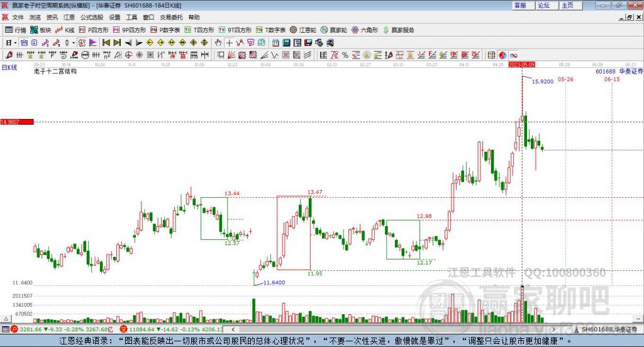Jump to the last bar with skip-end arrow
This screenshot has width=644, height=347.
[117, 43]
